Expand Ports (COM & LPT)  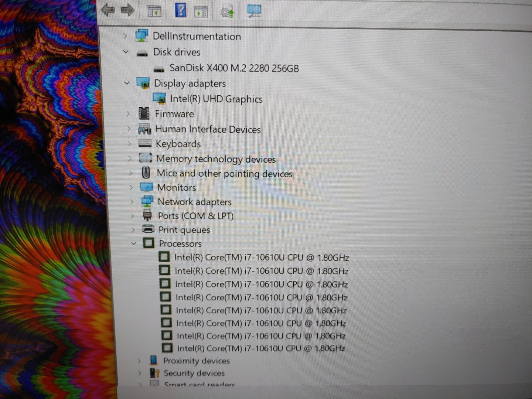click(133, 216)
